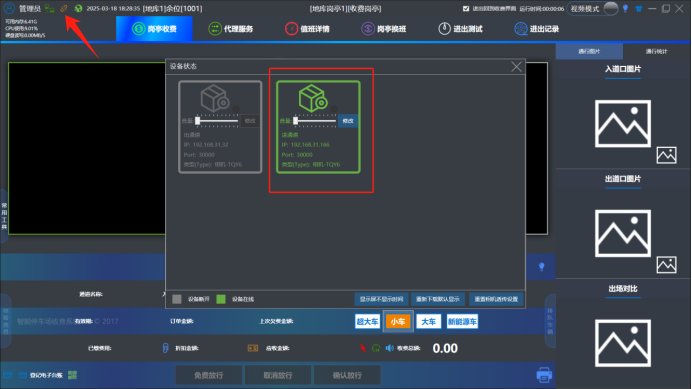
Task: Click the green refresh icon beside 收费总额
Action: point(376,348)
